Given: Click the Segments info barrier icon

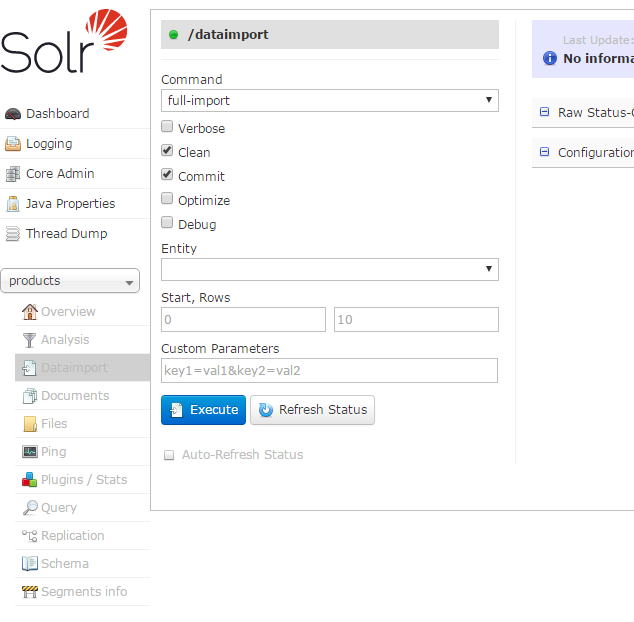Looking at the screenshot, I should [30, 592].
